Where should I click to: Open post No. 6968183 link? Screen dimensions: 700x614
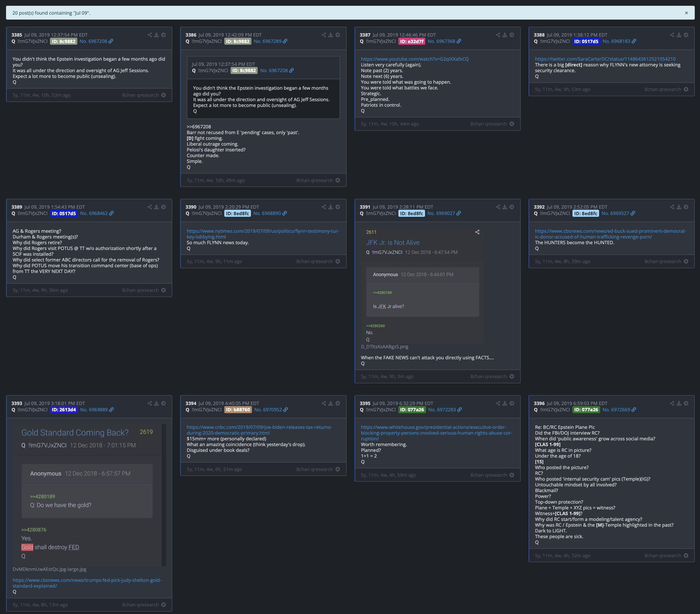click(x=616, y=41)
